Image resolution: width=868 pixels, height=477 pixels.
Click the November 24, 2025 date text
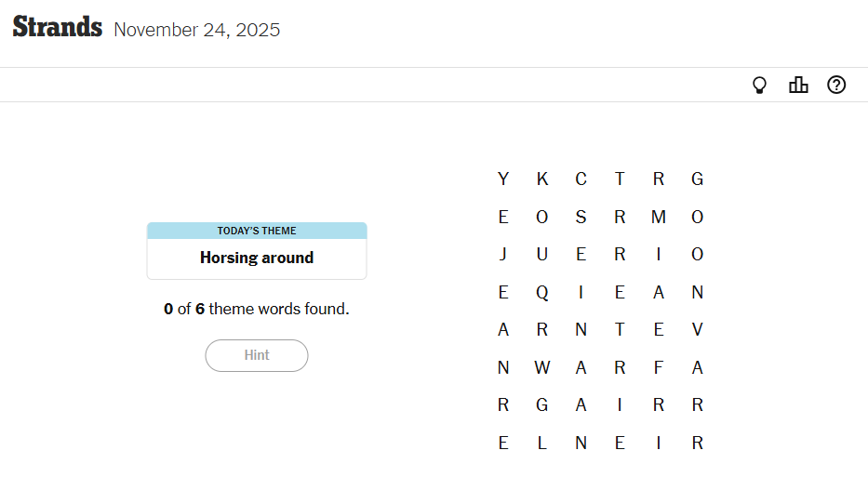(x=196, y=30)
